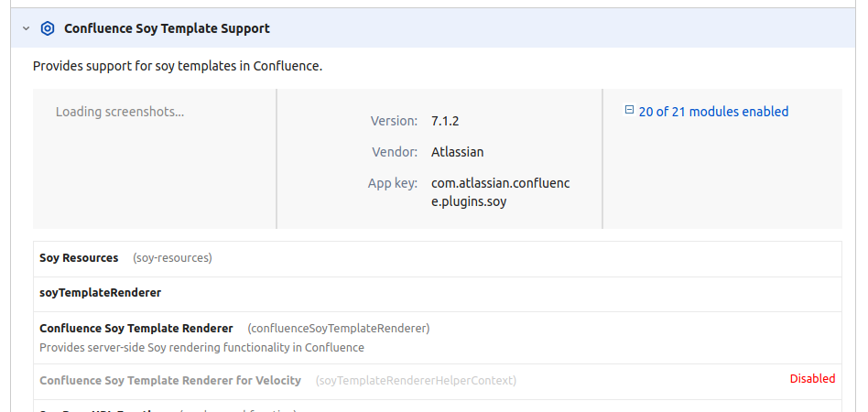The width and height of the screenshot is (868, 412).
Task: Click the red Disabled status label
Action: [812, 379]
